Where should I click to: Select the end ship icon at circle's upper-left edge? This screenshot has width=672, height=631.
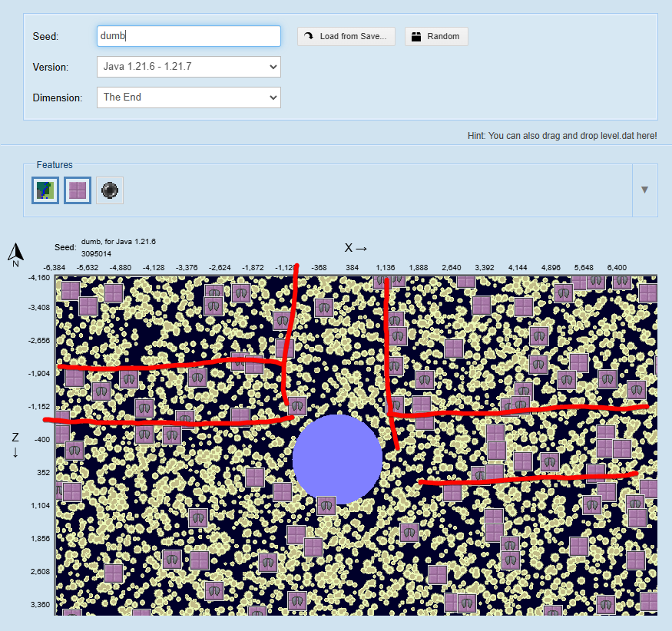pos(297,405)
